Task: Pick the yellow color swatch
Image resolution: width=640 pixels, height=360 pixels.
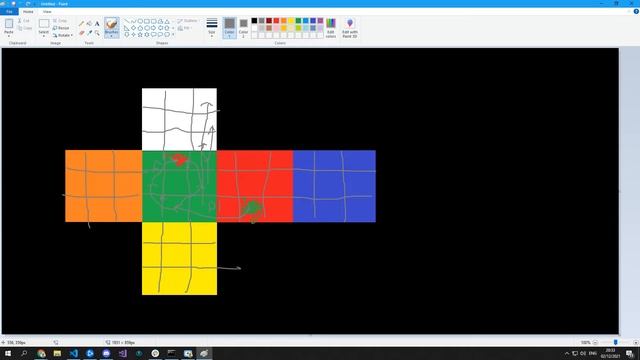Action: coord(291,20)
